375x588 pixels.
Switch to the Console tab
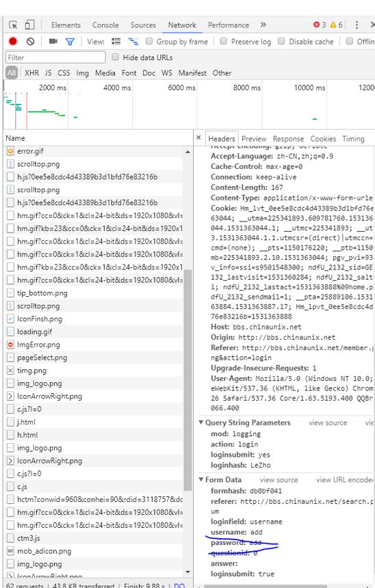[105, 25]
